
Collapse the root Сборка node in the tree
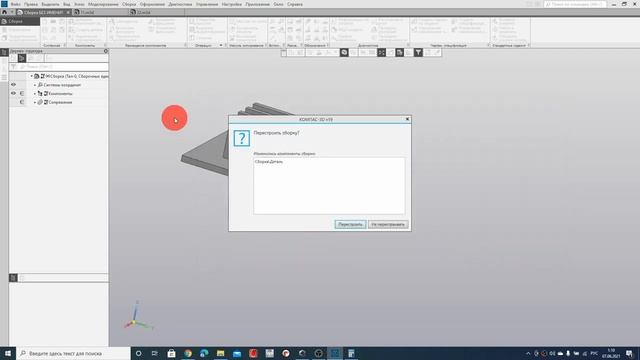(x=31, y=76)
